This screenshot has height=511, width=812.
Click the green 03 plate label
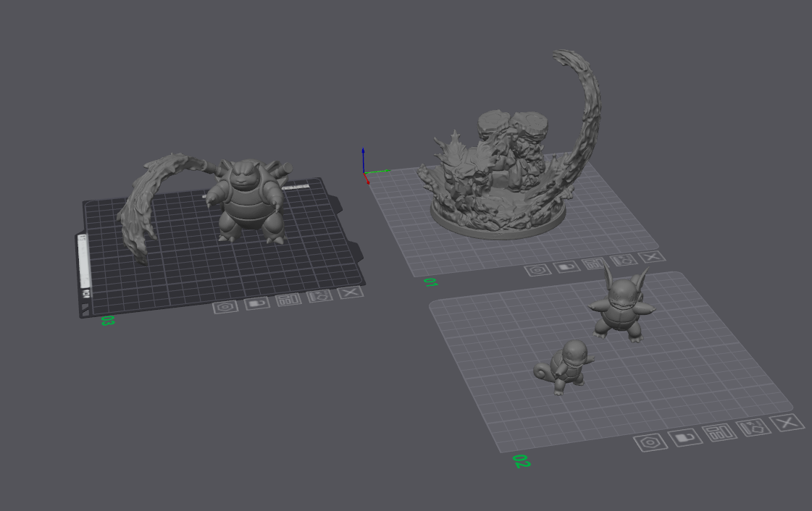coord(107,321)
